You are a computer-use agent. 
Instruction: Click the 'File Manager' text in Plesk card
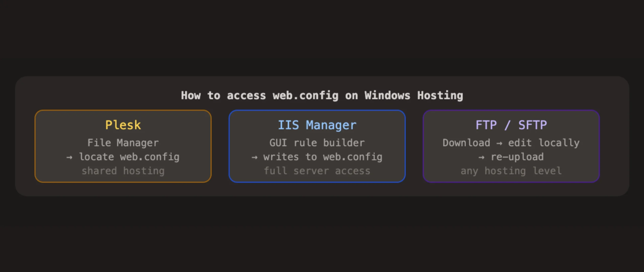coord(123,143)
